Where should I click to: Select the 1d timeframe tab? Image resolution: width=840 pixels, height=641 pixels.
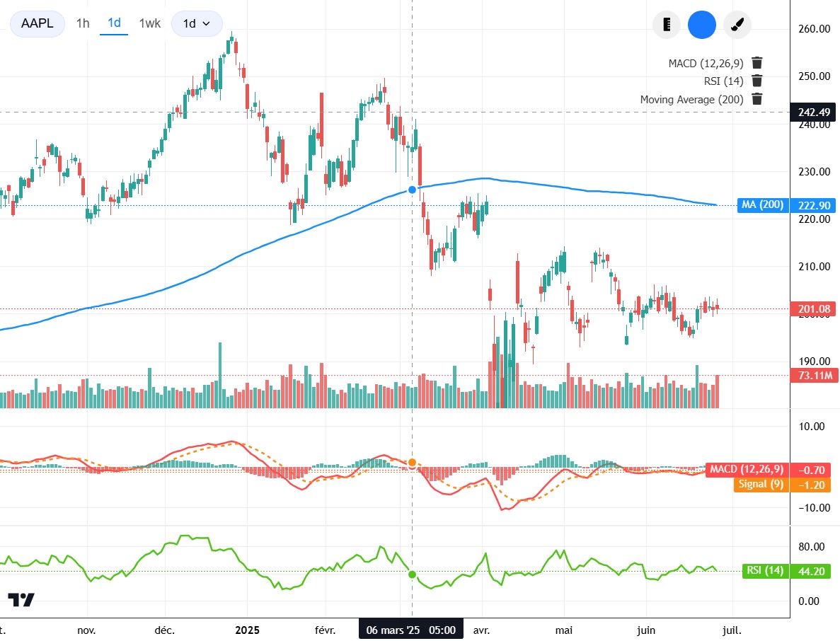coord(114,23)
